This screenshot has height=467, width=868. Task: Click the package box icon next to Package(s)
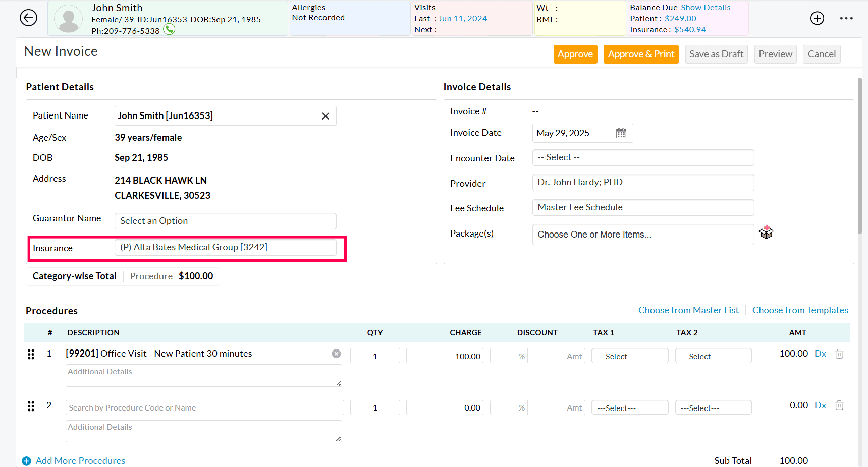pos(766,232)
